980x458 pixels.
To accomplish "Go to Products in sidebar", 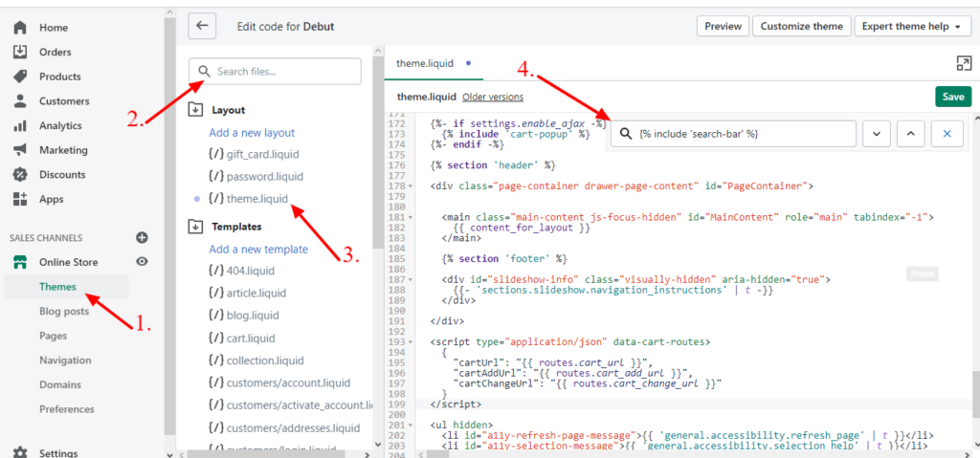I will [60, 76].
